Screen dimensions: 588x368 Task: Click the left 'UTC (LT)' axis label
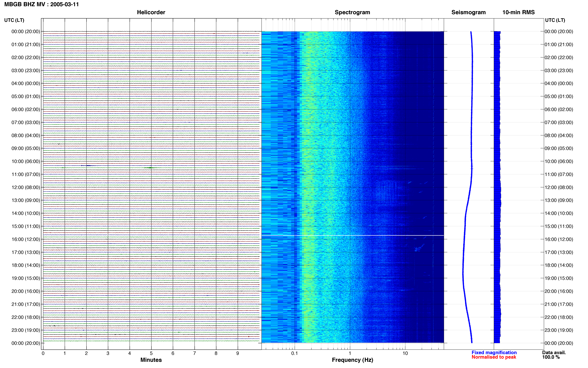(14, 20)
